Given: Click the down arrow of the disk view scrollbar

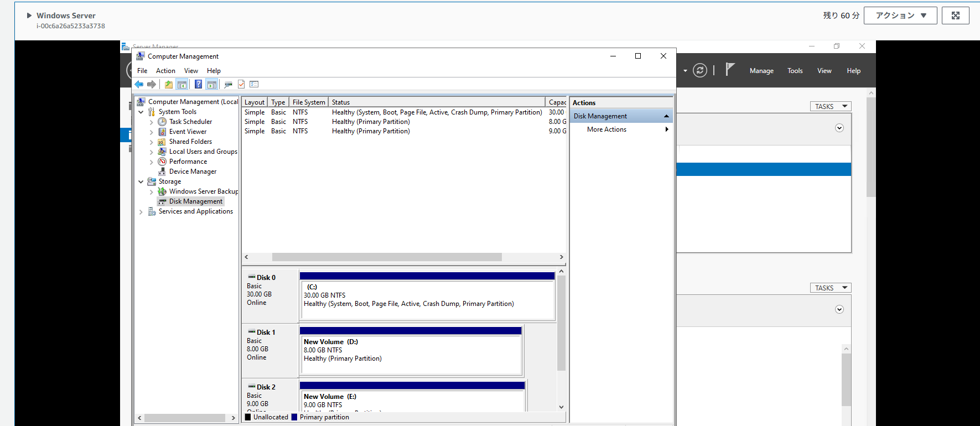Looking at the screenshot, I should pyautogui.click(x=561, y=407).
